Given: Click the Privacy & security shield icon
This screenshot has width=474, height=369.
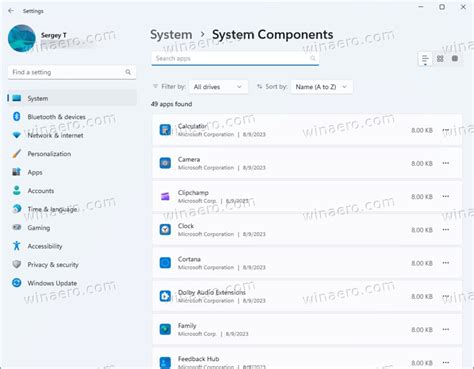Looking at the screenshot, I should coord(17,265).
